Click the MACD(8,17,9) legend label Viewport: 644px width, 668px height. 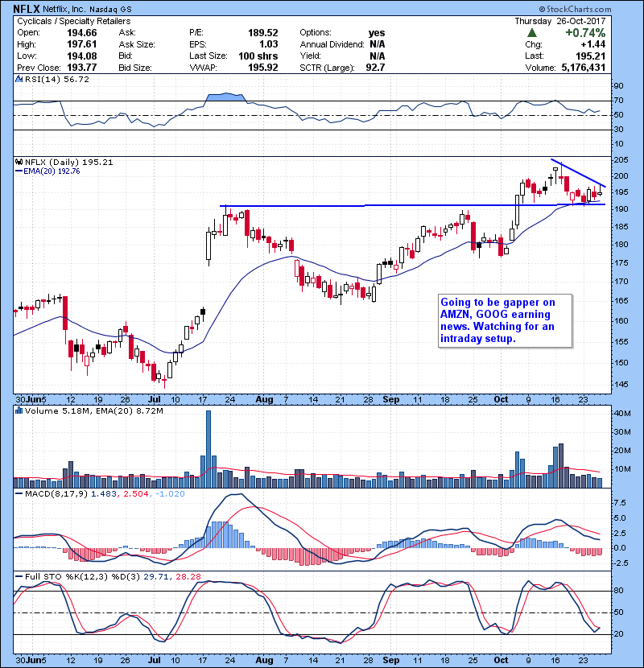pos(56,494)
